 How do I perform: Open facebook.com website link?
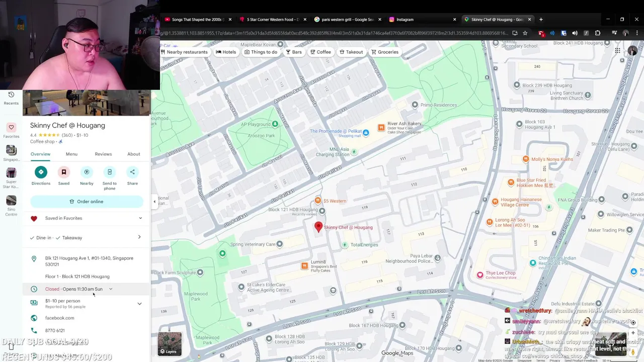(x=59, y=318)
